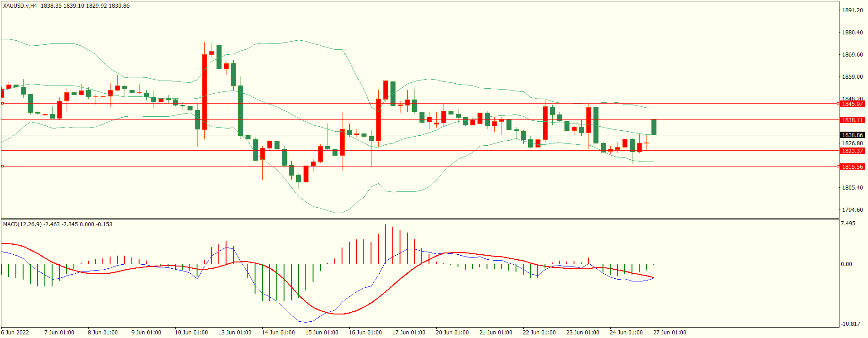Screen dimensions: 868x338
Task: Click the 1891.20 price scale value
Action: (x=852, y=10)
